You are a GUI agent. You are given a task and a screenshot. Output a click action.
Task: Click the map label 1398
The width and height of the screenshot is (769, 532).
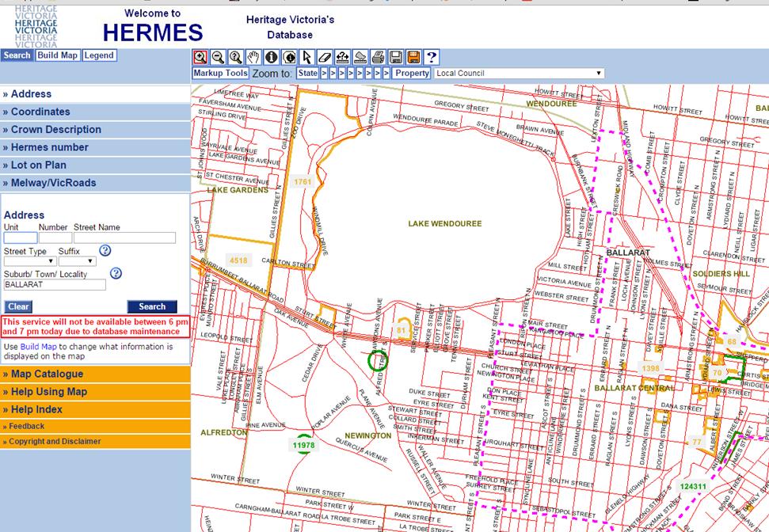click(650, 368)
